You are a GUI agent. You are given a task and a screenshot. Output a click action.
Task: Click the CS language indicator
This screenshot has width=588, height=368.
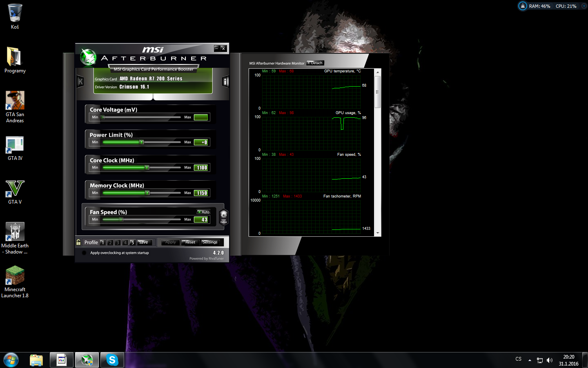519,359
